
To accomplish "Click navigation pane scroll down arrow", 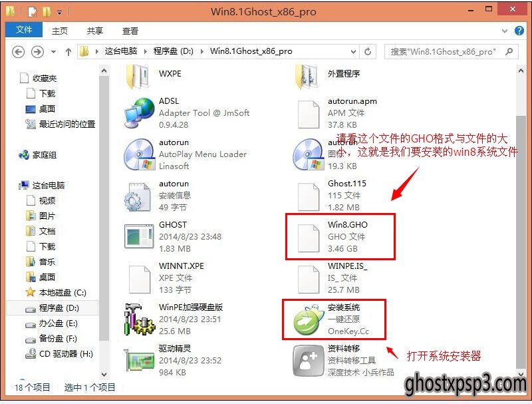I will (104, 375).
